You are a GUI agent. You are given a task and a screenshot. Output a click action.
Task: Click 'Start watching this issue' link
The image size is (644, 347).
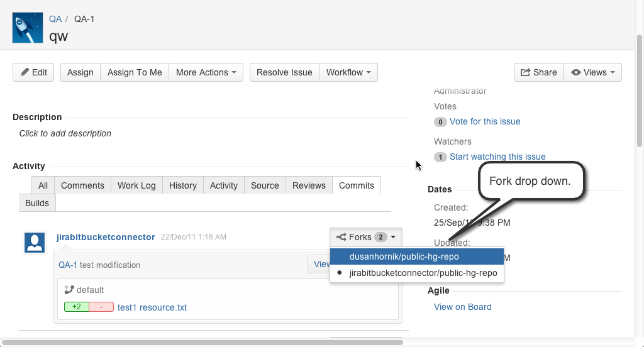(497, 157)
